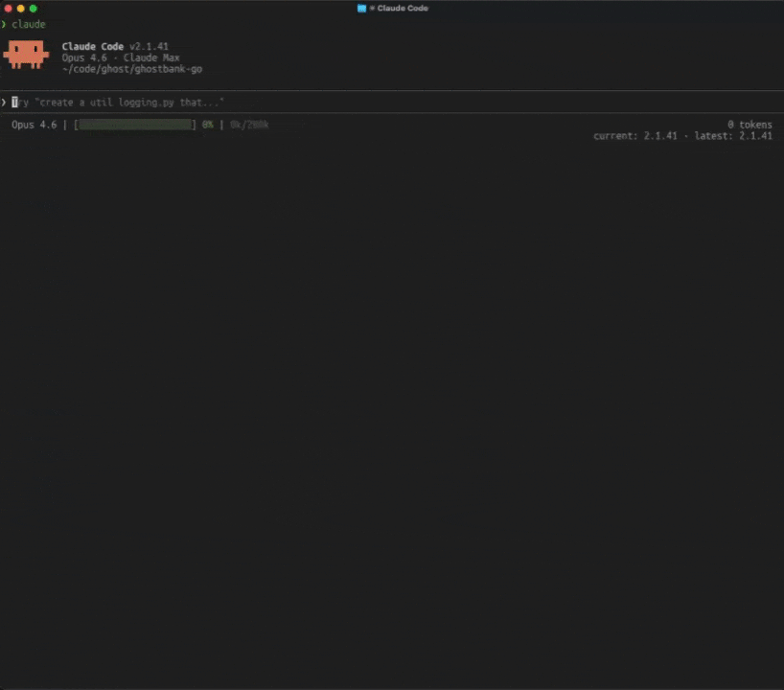Close the Claude Code terminal window
784x690 pixels.
coord(8,9)
